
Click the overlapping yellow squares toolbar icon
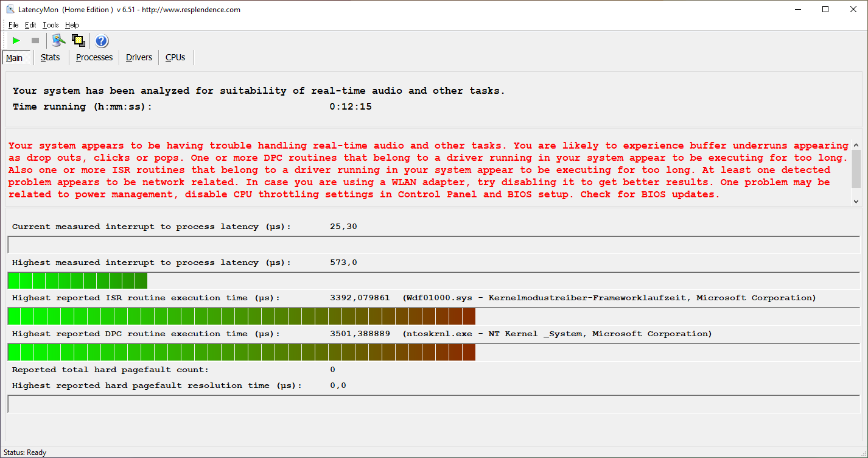[78, 41]
